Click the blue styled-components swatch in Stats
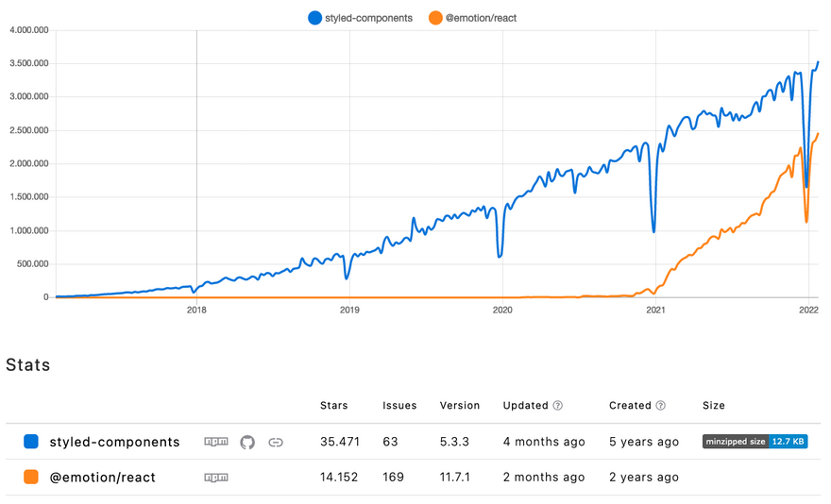Screen dimensions: 831x504 31,442
